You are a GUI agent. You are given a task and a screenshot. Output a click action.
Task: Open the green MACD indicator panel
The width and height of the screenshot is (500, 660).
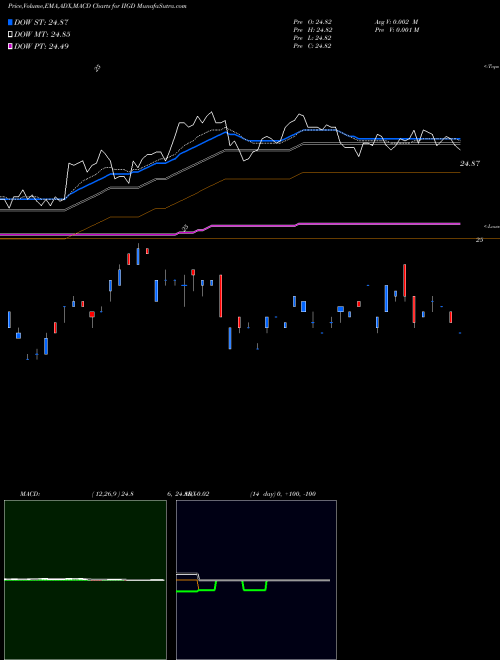pyautogui.click(x=85, y=580)
